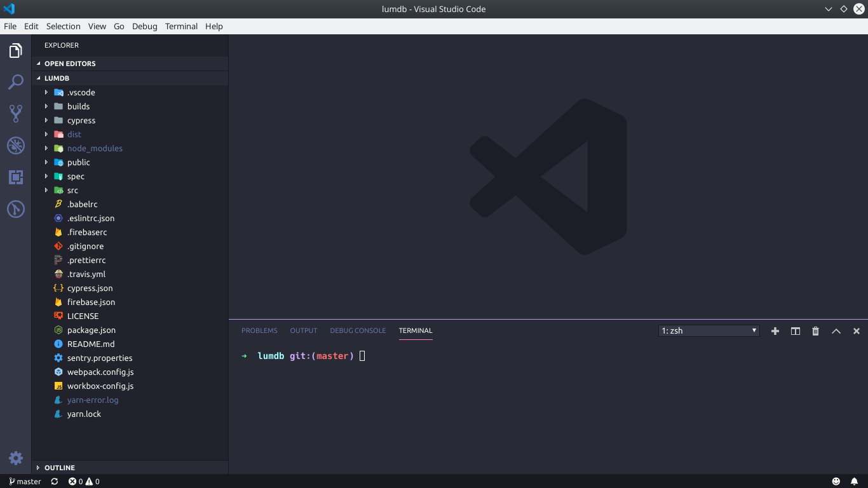Click the .firebaserc flame icon
This screenshot has height=488, width=868.
coord(58,233)
